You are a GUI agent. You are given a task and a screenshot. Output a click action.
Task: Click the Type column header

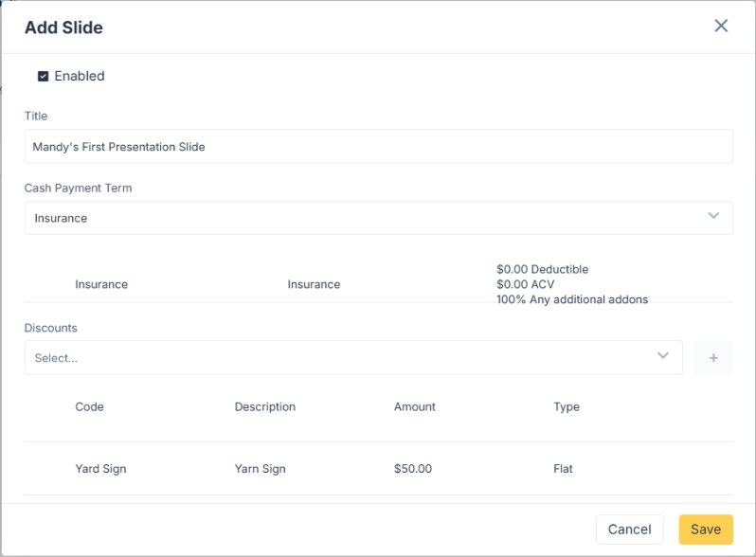coord(567,406)
